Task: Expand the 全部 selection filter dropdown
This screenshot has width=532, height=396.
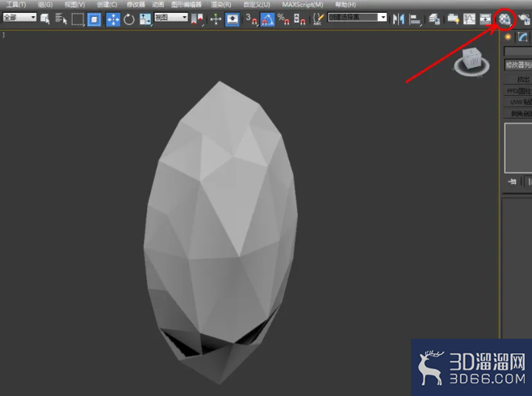Action: click(19, 17)
